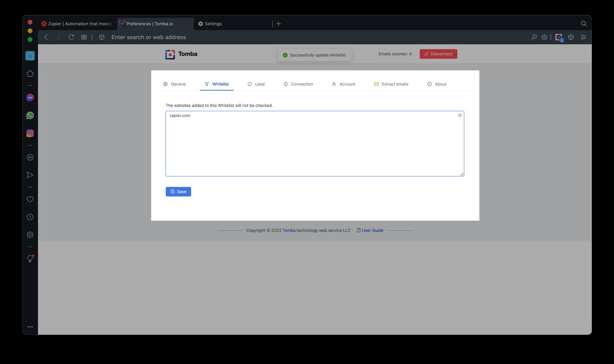Open Instagram in the sidebar
This screenshot has width=614, height=364.
pyautogui.click(x=30, y=133)
